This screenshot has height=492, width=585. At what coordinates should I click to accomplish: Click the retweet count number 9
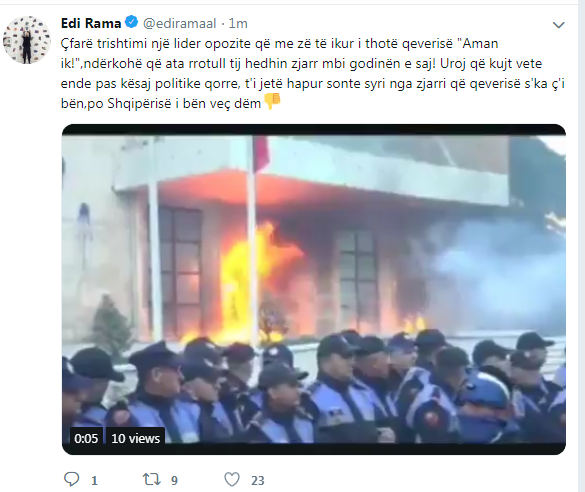(x=174, y=481)
